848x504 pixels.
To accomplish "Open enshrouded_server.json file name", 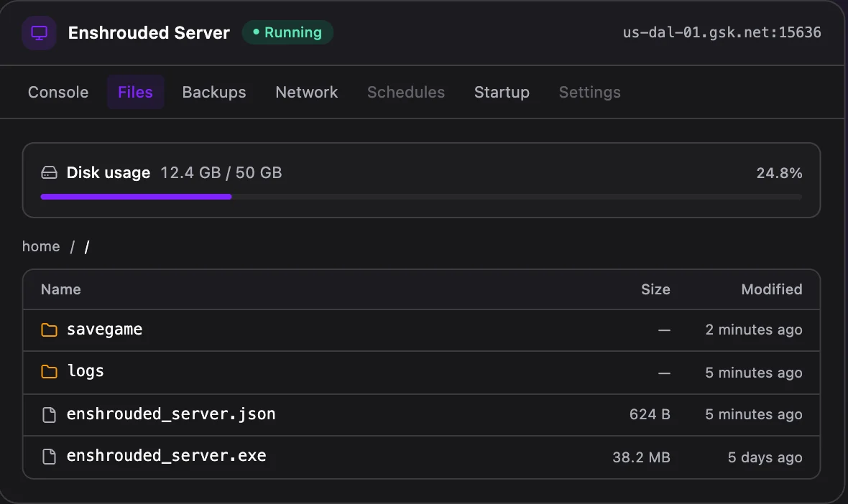I will coord(171,414).
